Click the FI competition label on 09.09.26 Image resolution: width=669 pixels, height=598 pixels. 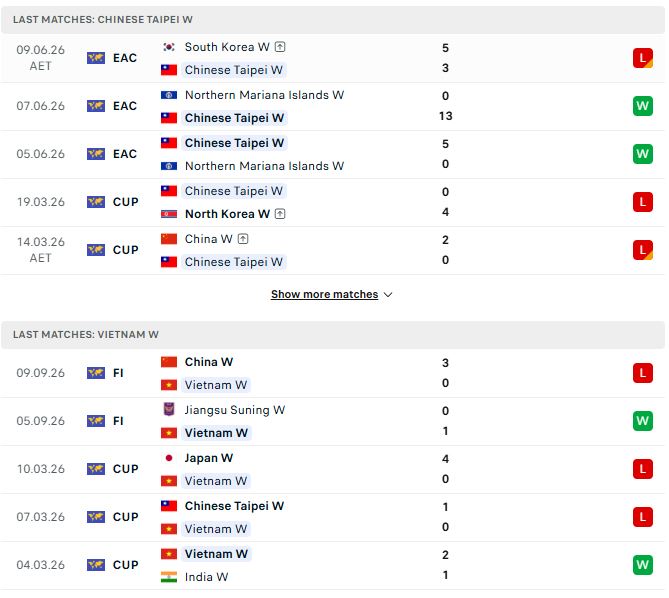pyautogui.click(x=118, y=373)
